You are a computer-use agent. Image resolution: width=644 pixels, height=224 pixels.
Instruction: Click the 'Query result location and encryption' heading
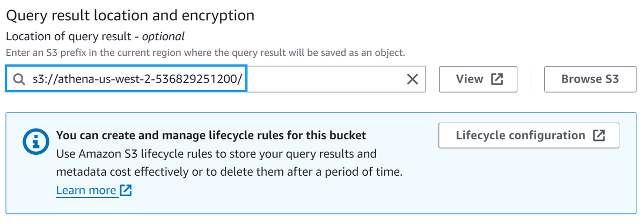click(x=130, y=16)
